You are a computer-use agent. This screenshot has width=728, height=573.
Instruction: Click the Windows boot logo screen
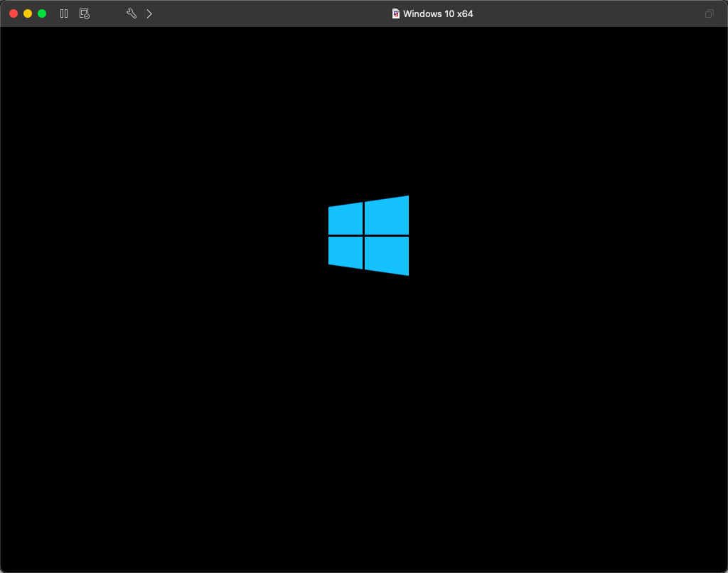point(369,235)
